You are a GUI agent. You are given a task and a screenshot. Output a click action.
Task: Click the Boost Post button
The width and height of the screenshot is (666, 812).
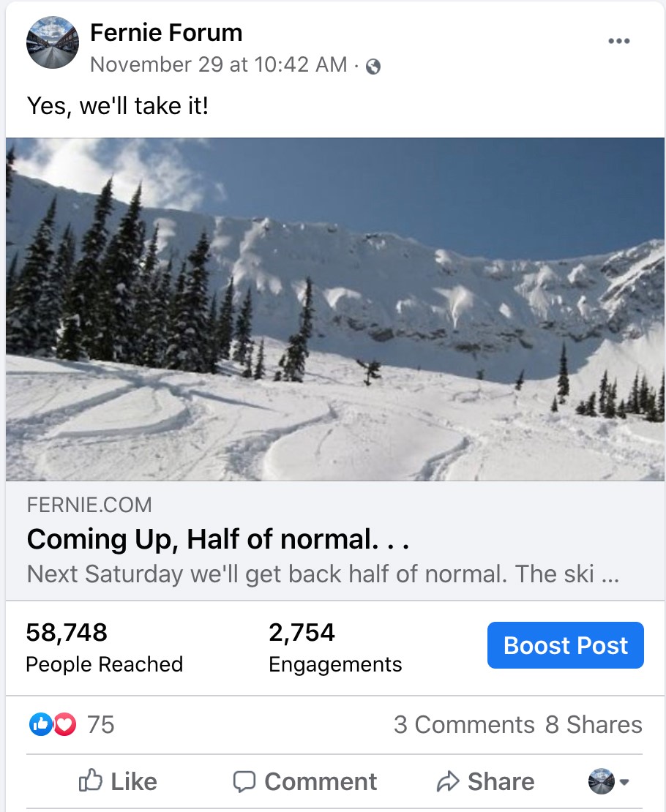coord(565,645)
